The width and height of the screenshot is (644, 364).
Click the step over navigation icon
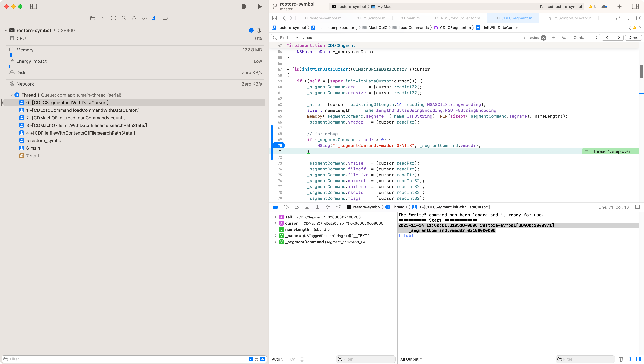pyautogui.click(x=296, y=207)
